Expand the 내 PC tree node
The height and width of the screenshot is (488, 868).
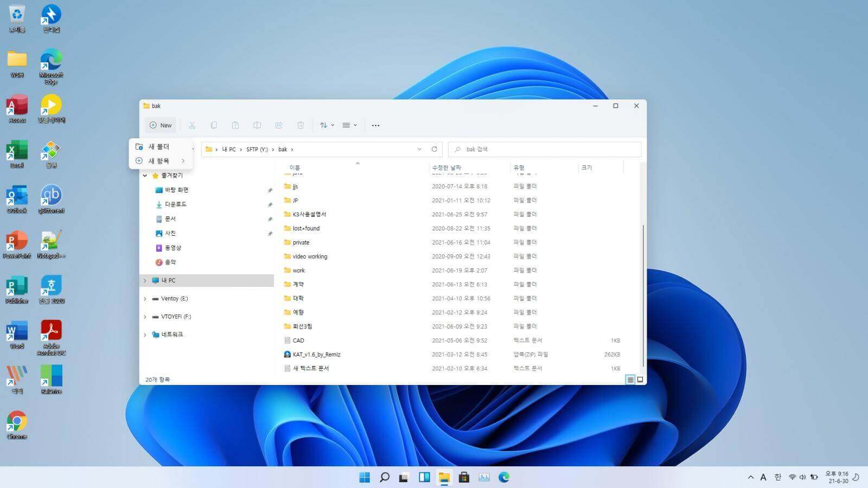(145, 280)
